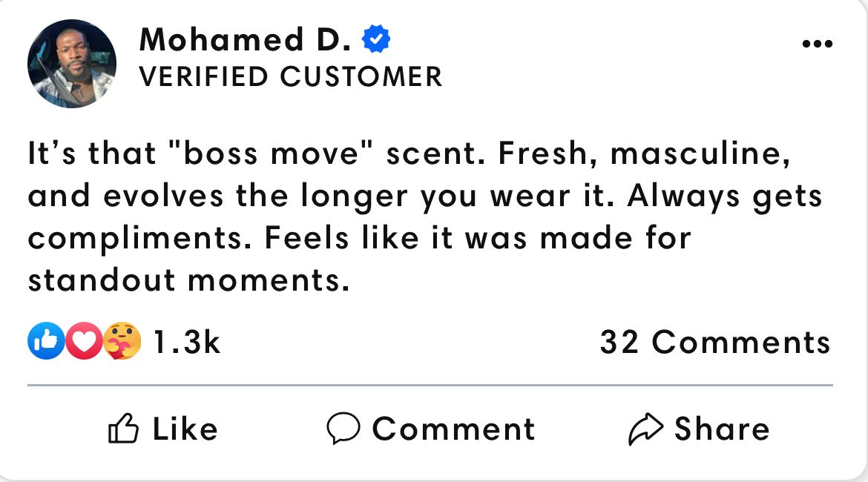View the 1.3k reactions count
Image resolution: width=868 pixels, height=482 pixels.
[x=186, y=342]
